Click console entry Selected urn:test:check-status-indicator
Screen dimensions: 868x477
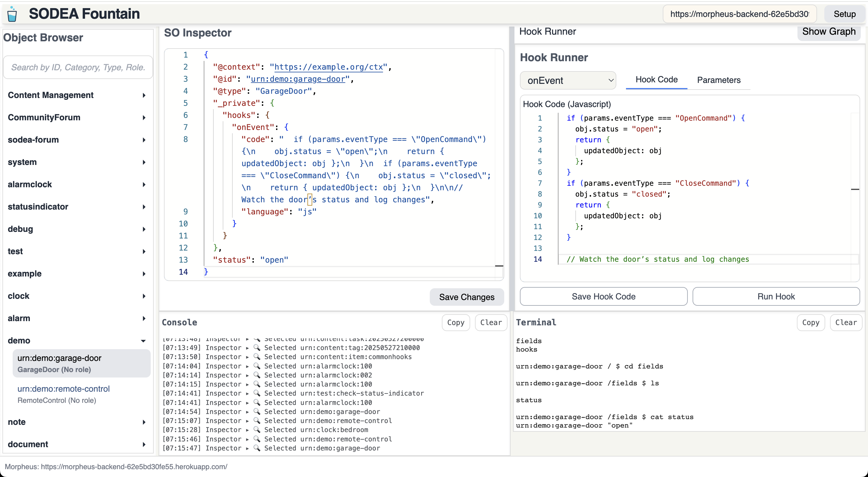click(x=293, y=393)
